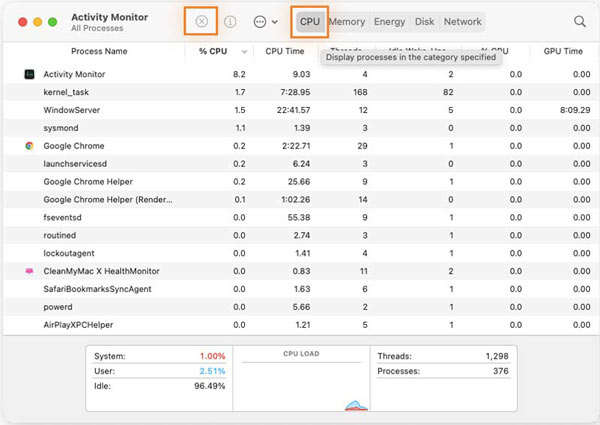Click the stop process X icon

[x=201, y=21]
